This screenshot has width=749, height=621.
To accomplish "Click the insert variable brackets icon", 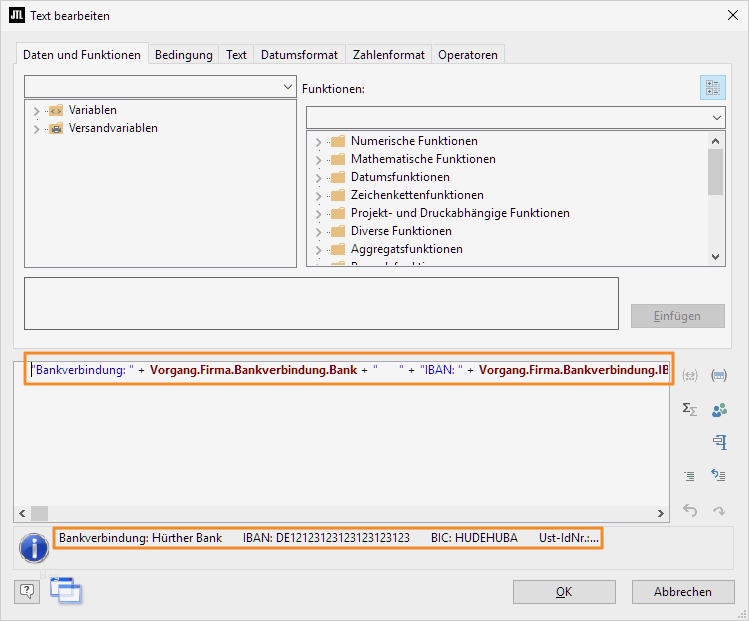I will coord(690,375).
